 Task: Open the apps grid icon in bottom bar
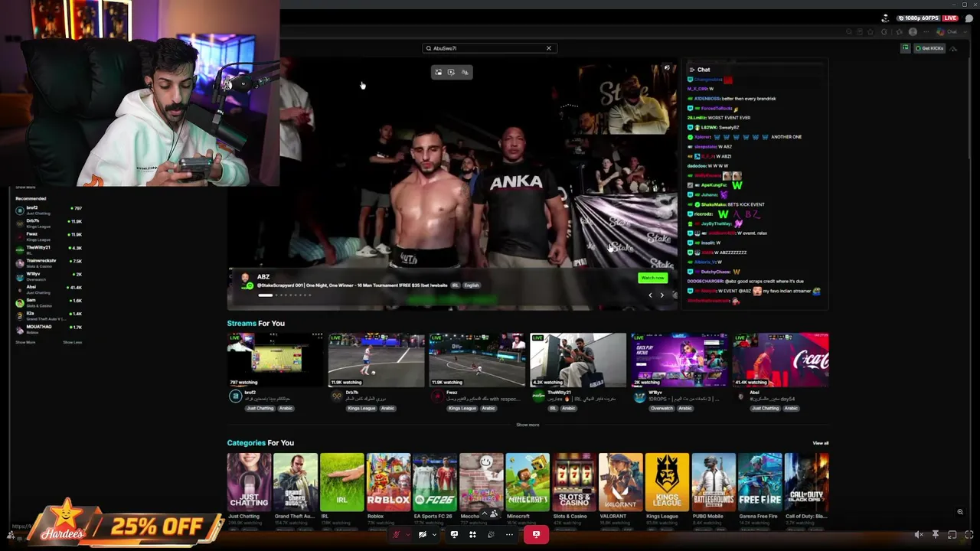472,535
